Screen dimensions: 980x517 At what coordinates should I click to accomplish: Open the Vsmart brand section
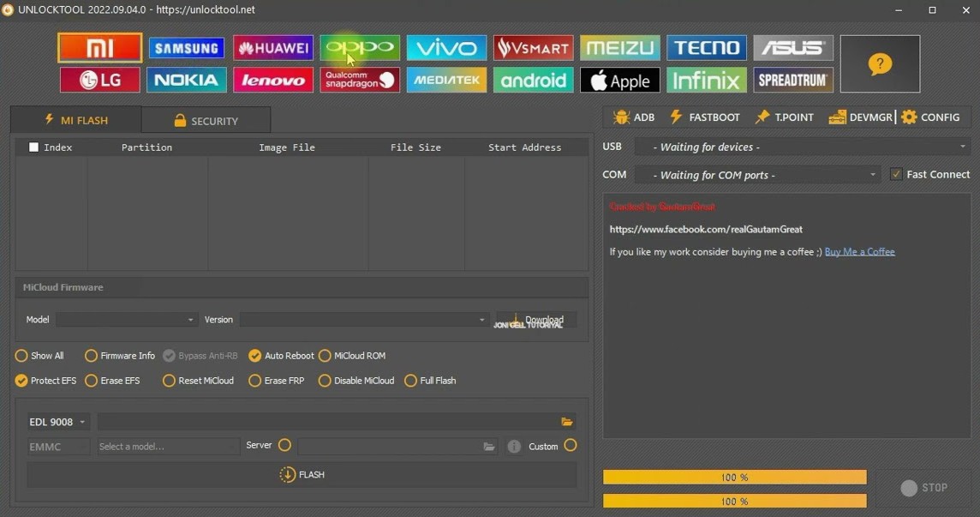tap(533, 47)
